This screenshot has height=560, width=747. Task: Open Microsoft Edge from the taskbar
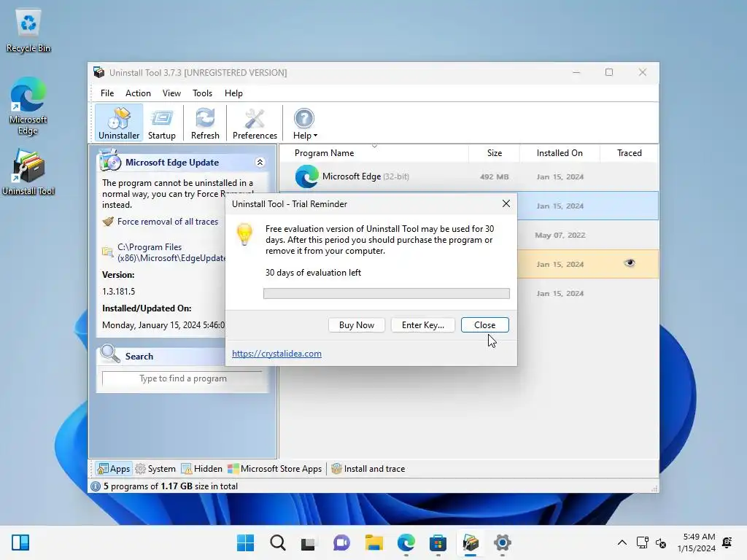point(406,542)
